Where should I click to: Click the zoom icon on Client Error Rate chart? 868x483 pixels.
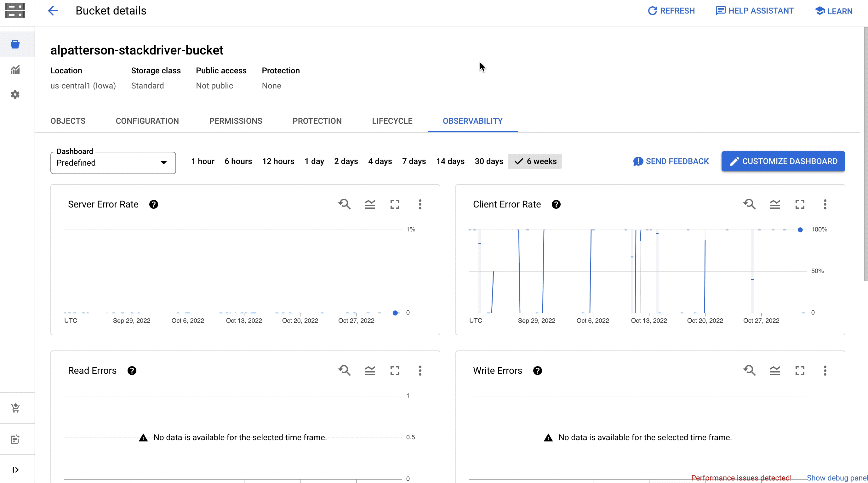pos(750,204)
